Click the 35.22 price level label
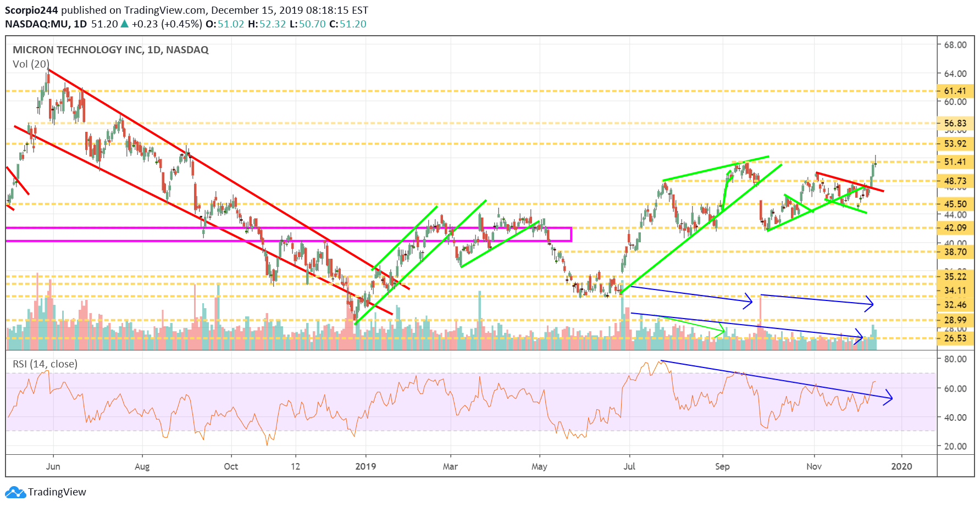The height and width of the screenshot is (507, 980). (x=955, y=277)
